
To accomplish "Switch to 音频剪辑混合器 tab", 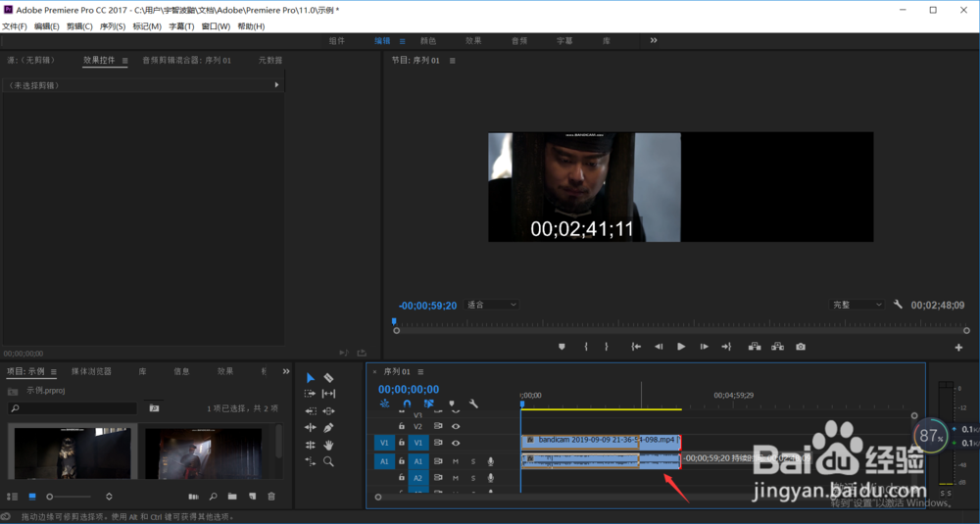I will click(187, 61).
